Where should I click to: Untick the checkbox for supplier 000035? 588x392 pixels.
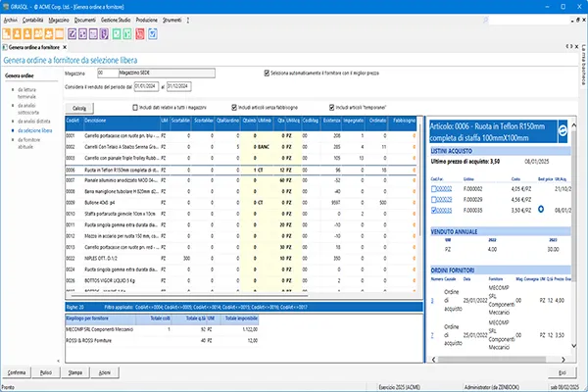tap(433, 210)
